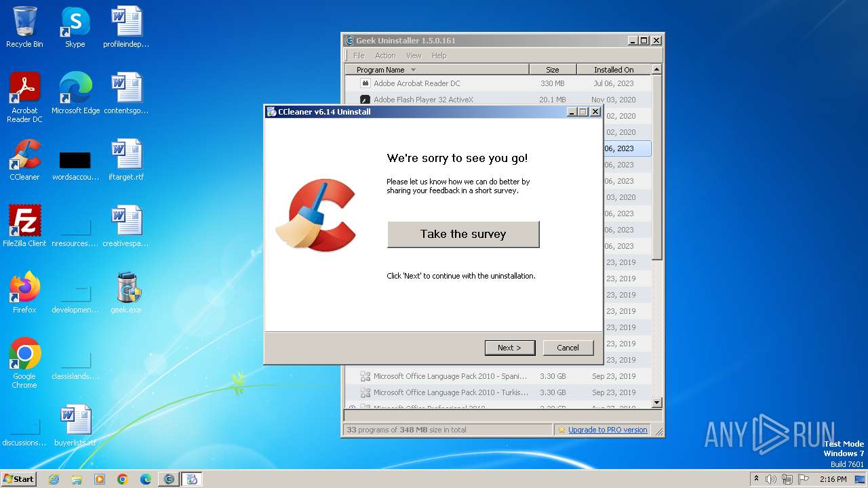
Task: Click the 'Take the survey' button
Action: (463, 235)
